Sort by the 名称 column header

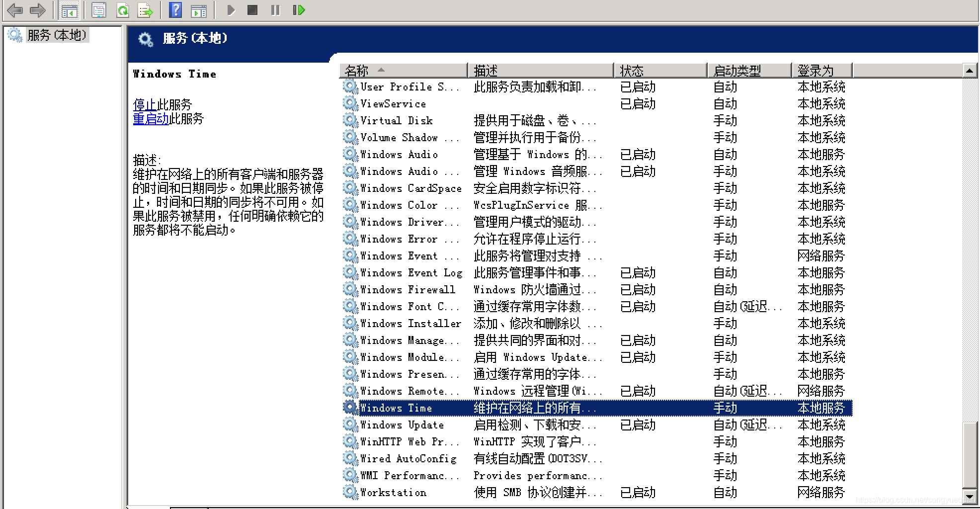[403, 71]
